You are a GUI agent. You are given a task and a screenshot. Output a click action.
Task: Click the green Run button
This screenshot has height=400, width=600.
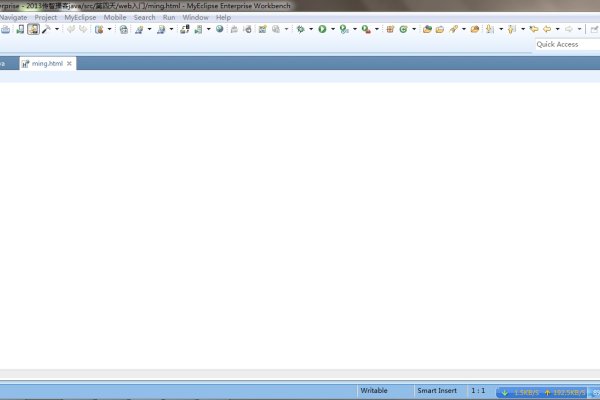pyautogui.click(x=322, y=30)
